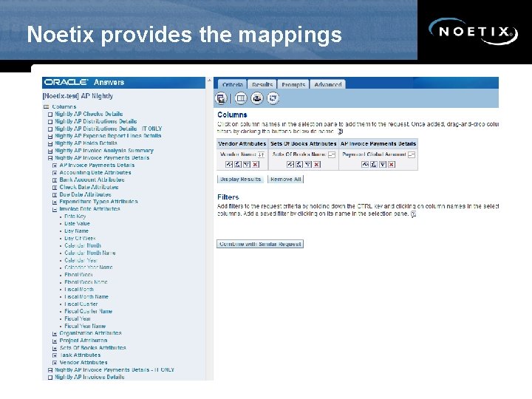Select Expenditure Types Attributes item
The height and width of the screenshot is (399, 532).
[x=98, y=202]
